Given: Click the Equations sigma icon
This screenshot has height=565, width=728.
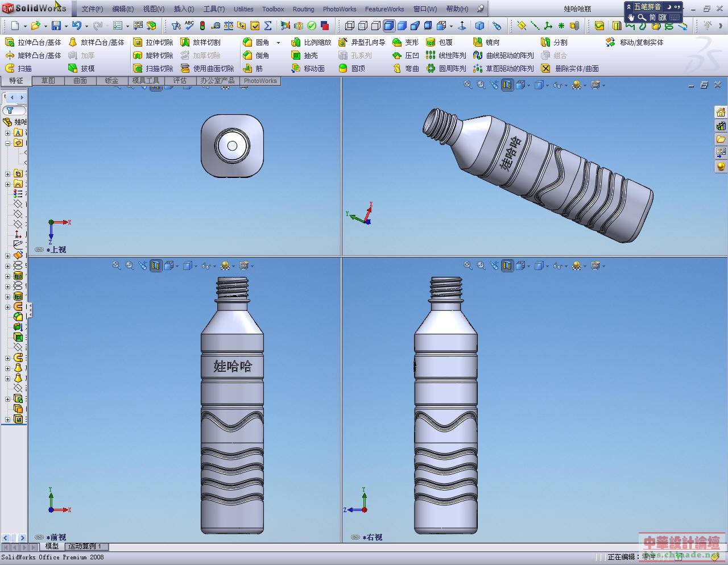Looking at the screenshot, I should click(268, 26).
